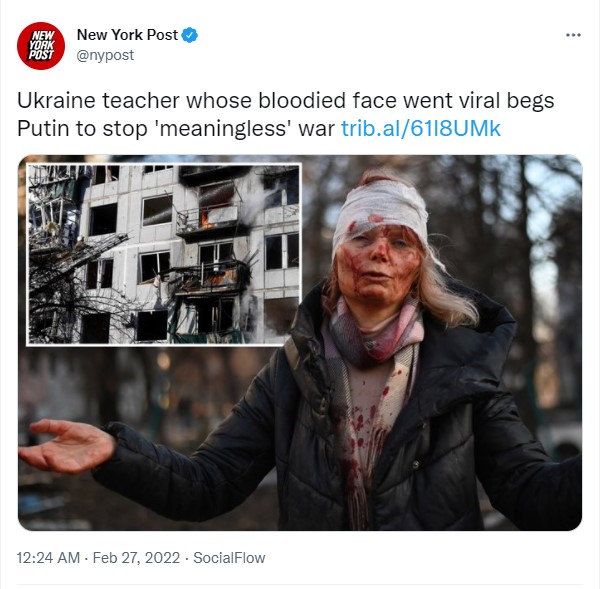Click the burning balcony in the inset photo
Image resolution: width=604 pixels, height=589 pixels.
[x=208, y=222]
